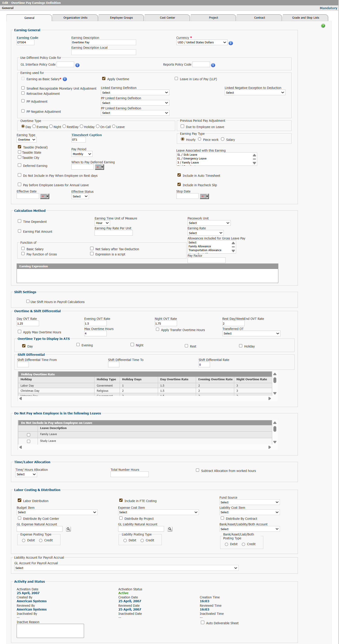339x644 pixels.
Task: Open Earning Time Unit of Measure dropdown
Action: (x=102, y=223)
